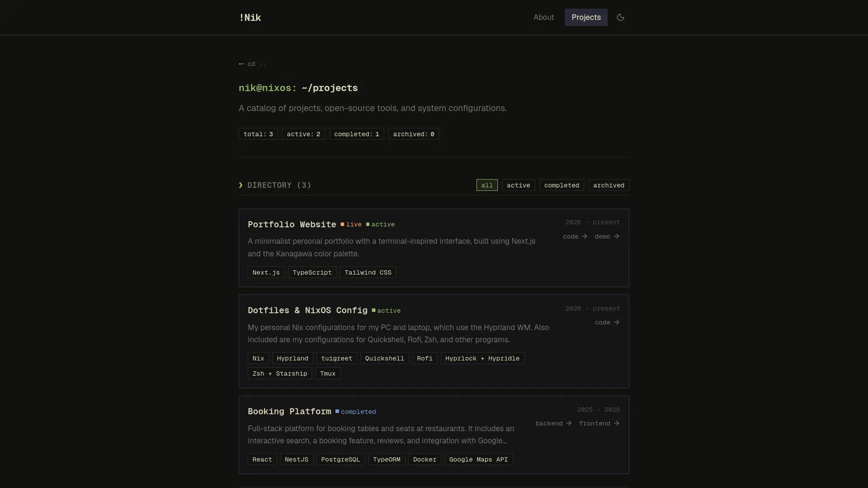Open Dotfiles & NixOS Config code link
Screen dimensions: 868x488
(607, 323)
